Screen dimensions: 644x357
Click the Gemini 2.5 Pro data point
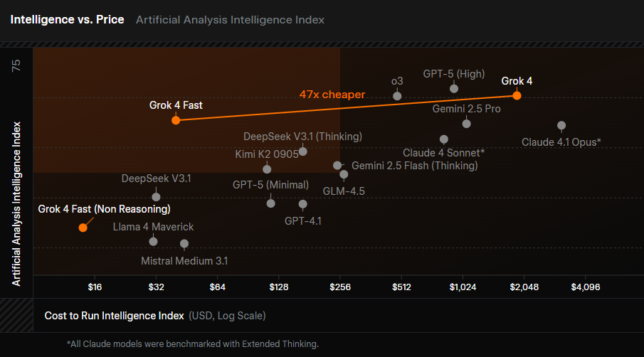(467, 124)
